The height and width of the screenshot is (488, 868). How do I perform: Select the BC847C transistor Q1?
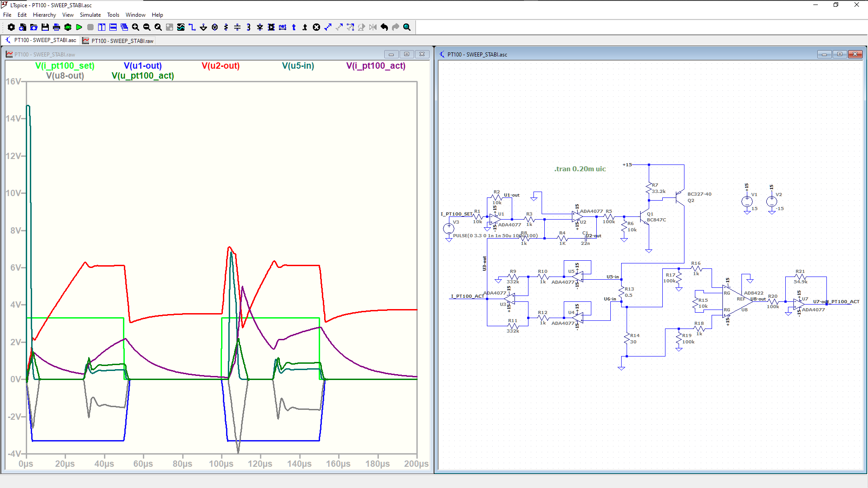[x=645, y=217]
